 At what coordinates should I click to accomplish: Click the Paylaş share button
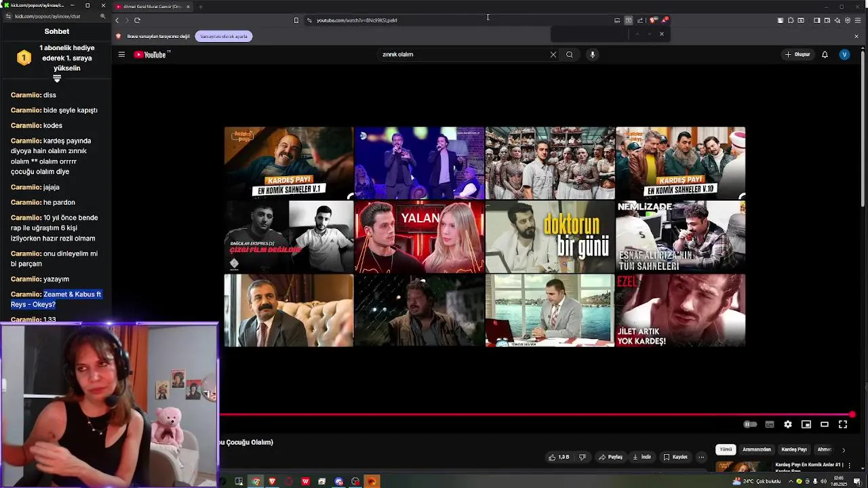coord(610,457)
